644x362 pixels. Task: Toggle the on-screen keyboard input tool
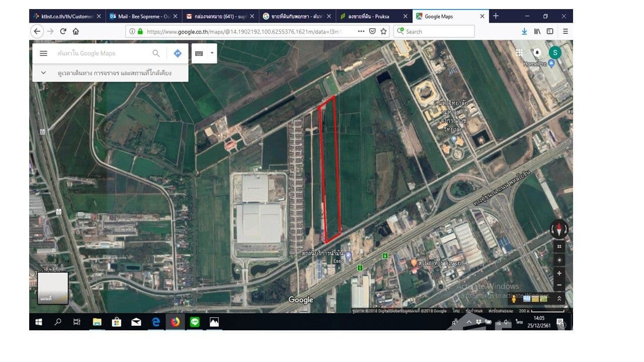(x=199, y=53)
